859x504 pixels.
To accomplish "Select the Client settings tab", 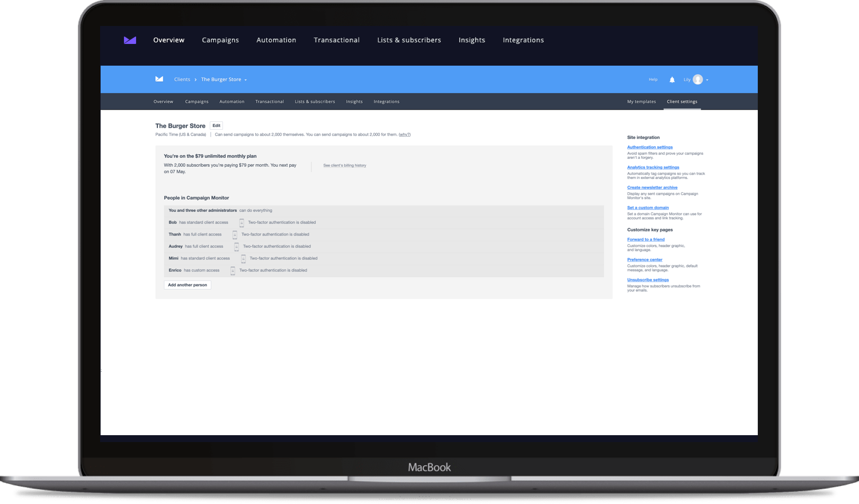I will (682, 101).
